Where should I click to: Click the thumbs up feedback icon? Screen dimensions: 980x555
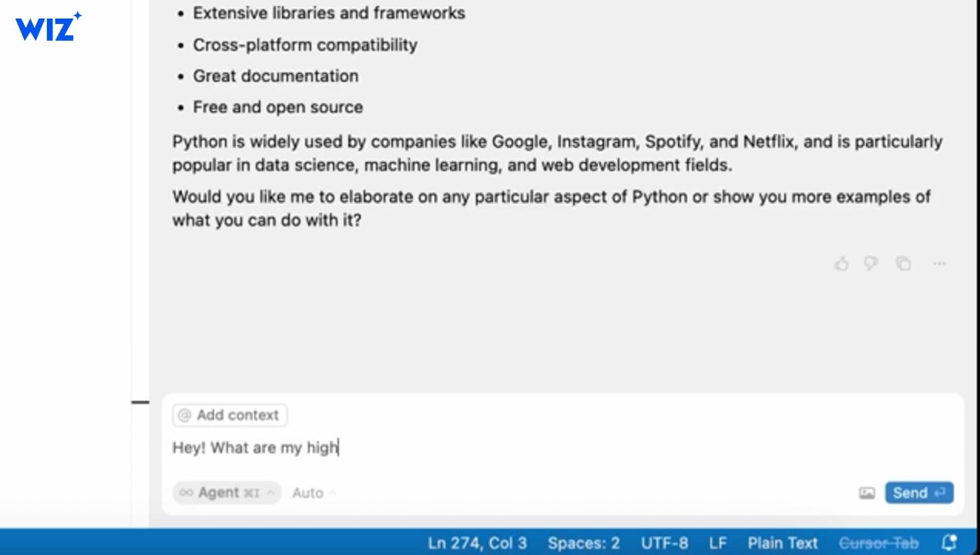841,264
